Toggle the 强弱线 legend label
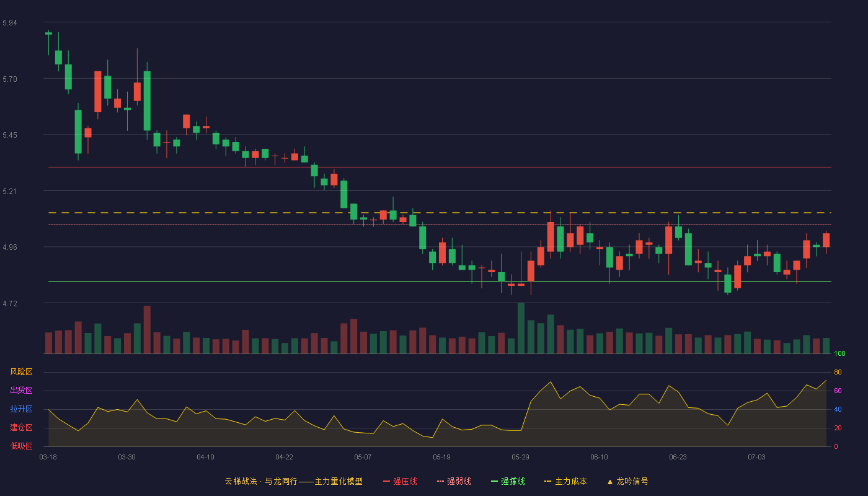This screenshot has width=868, height=496. click(459, 481)
